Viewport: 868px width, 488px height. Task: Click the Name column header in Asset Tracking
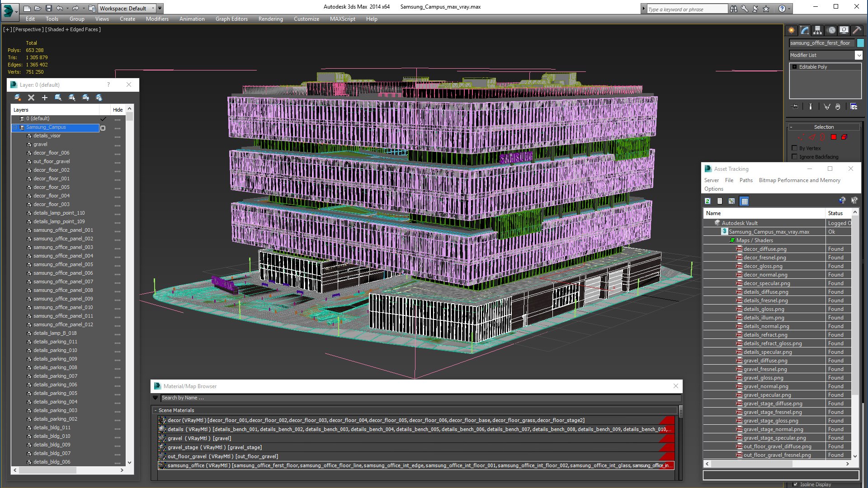764,213
